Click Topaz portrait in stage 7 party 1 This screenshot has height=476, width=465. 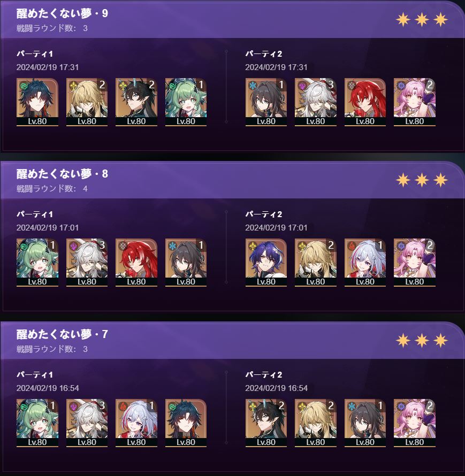click(136, 423)
